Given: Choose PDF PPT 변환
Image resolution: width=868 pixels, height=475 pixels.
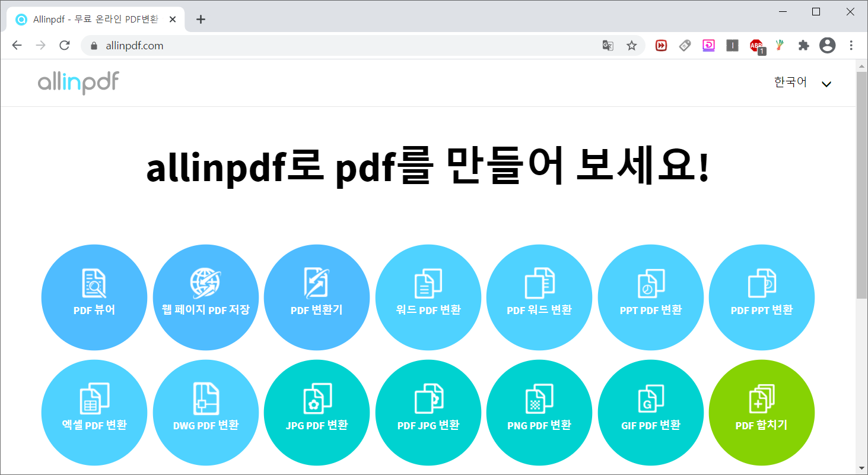Looking at the screenshot, I should pos(762,297).
